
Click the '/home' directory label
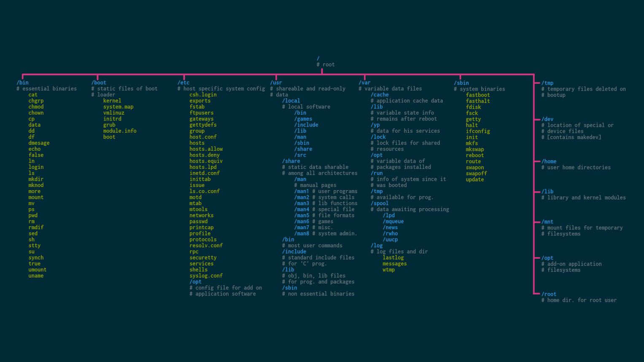[x=549, y=161]
